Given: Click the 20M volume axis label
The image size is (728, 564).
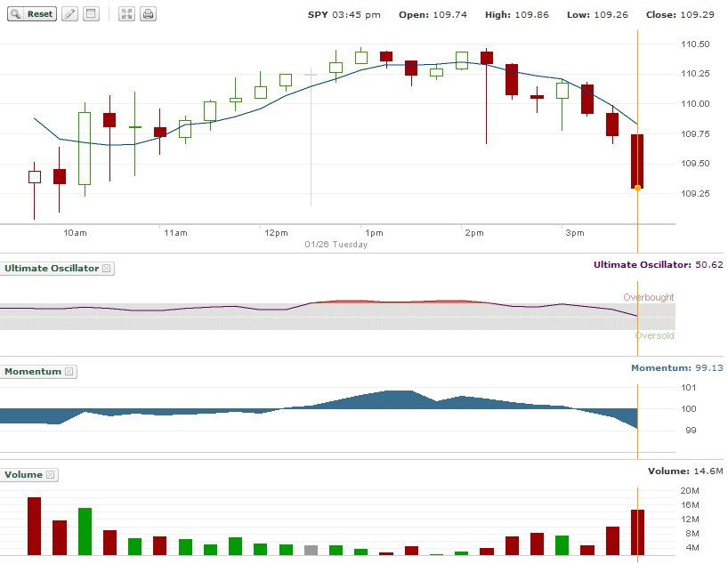Looking at the screenshot, I should [690, 491].
